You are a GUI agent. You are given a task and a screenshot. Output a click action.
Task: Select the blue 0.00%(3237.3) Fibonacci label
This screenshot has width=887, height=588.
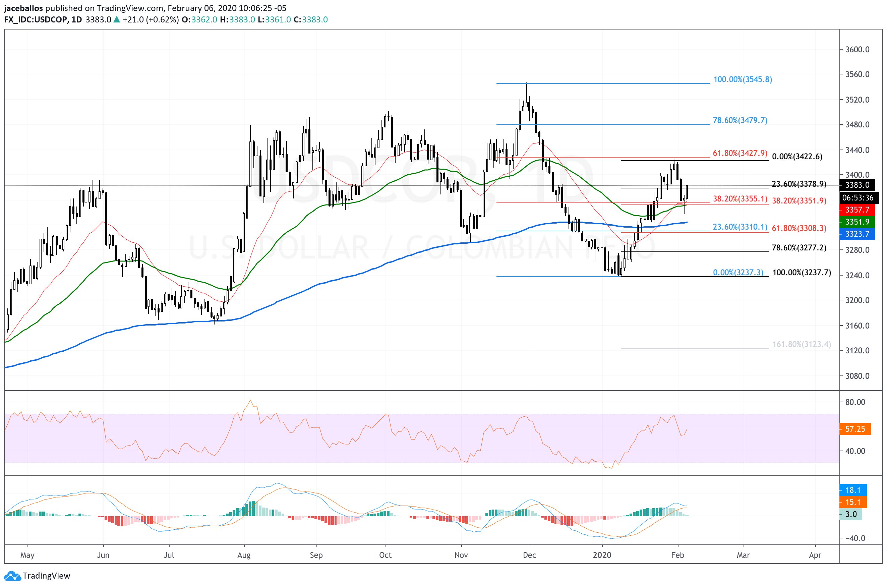[x=738, y=272]
